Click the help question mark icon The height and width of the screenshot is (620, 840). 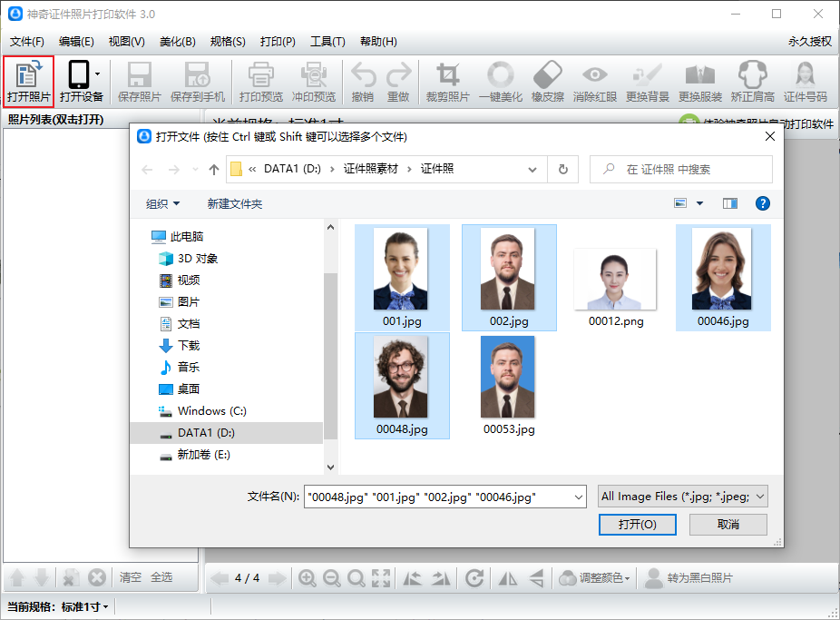(x=762, y=203)
